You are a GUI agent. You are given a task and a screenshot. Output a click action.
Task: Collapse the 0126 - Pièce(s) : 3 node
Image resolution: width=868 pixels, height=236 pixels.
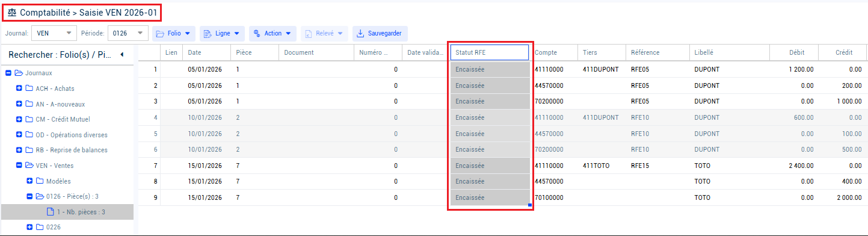[29, 196]
